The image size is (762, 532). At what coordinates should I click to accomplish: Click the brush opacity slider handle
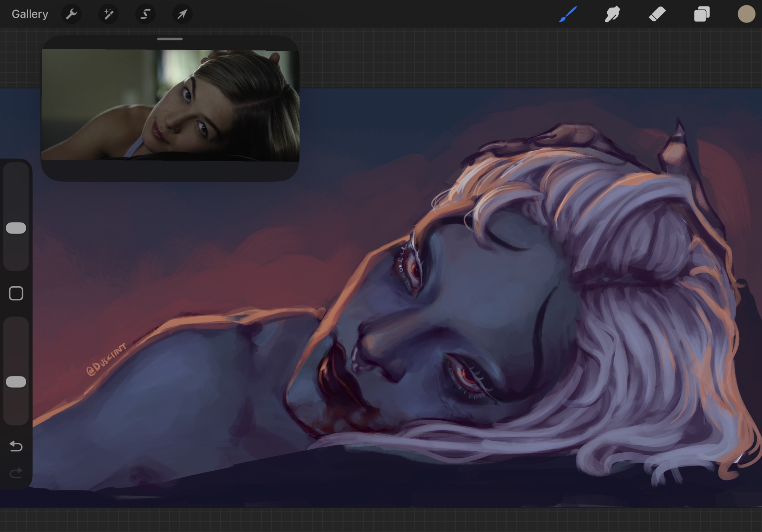pos(16,382)
